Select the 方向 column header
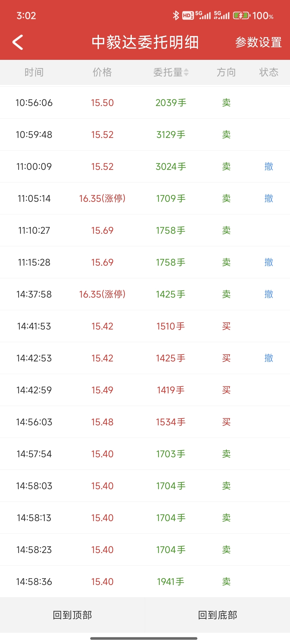290x644 pixels. tap(226, 72)
